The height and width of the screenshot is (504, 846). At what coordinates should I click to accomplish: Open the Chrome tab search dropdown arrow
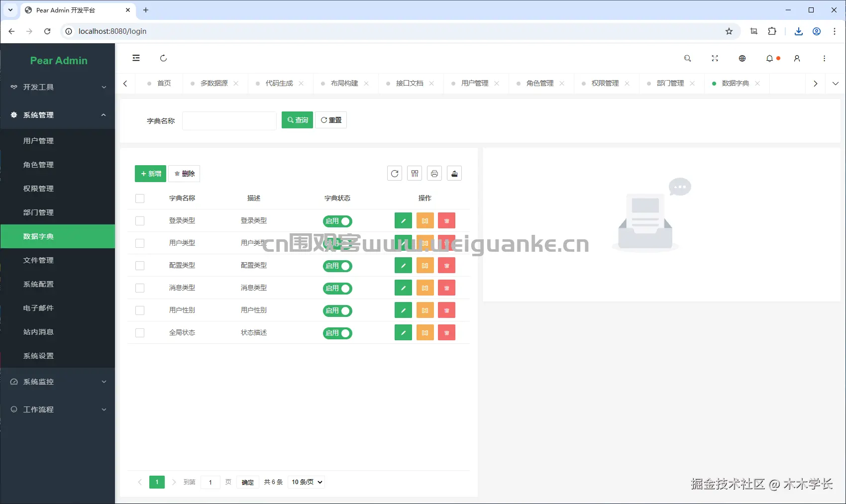(x=10, y=10)
